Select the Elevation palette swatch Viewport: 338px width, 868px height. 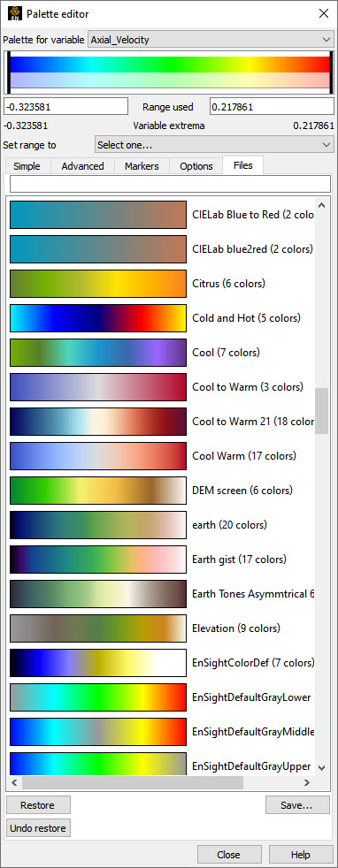click(98, 628)
